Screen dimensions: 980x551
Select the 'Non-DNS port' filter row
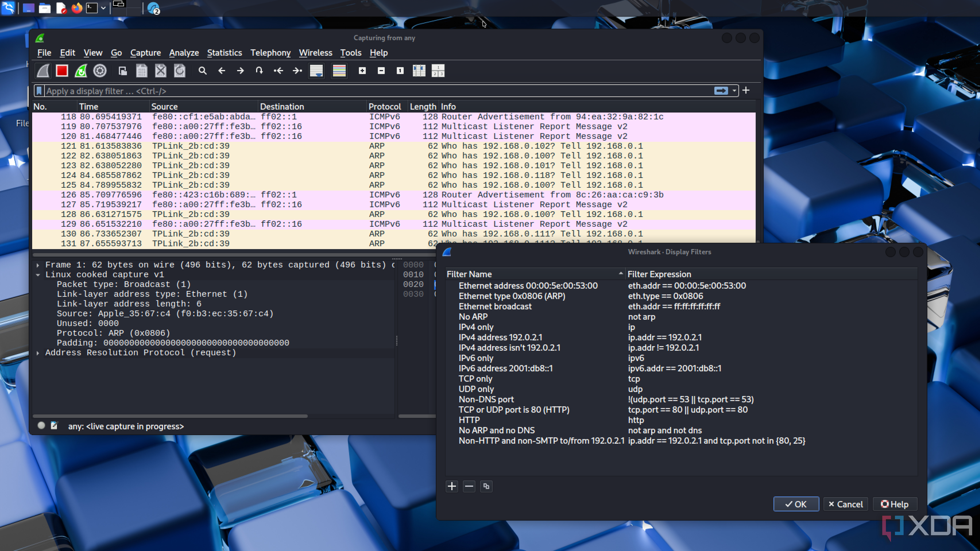pyautogui.click(x=682, y=400)
